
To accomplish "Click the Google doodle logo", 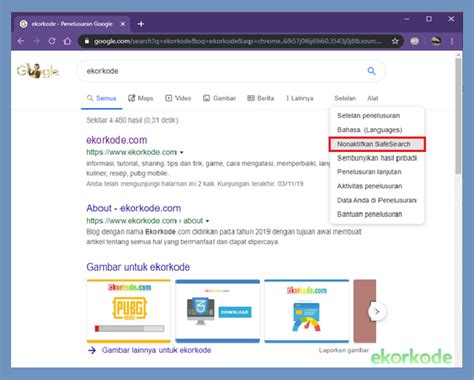I will [38, 70].
